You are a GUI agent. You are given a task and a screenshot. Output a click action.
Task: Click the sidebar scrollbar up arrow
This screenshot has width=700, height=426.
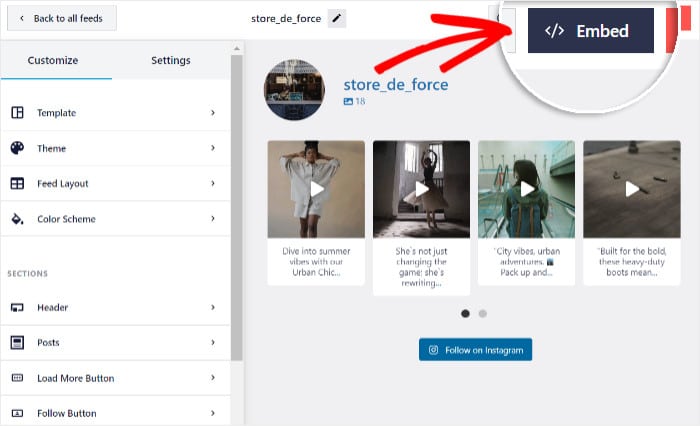pos(237,48)
